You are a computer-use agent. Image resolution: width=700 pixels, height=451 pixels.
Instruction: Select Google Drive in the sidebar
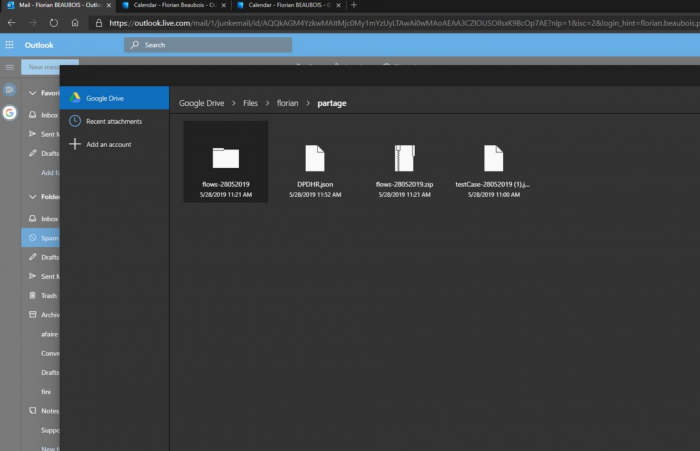pos(113,98)
